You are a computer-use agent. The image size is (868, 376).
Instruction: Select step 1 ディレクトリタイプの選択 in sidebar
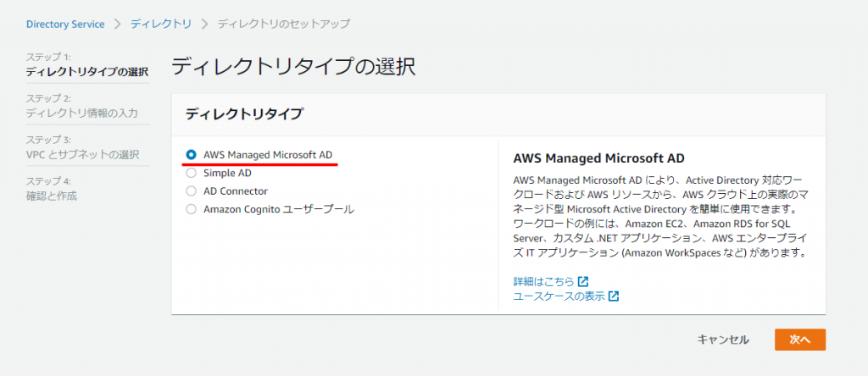(x=87, y=72)
